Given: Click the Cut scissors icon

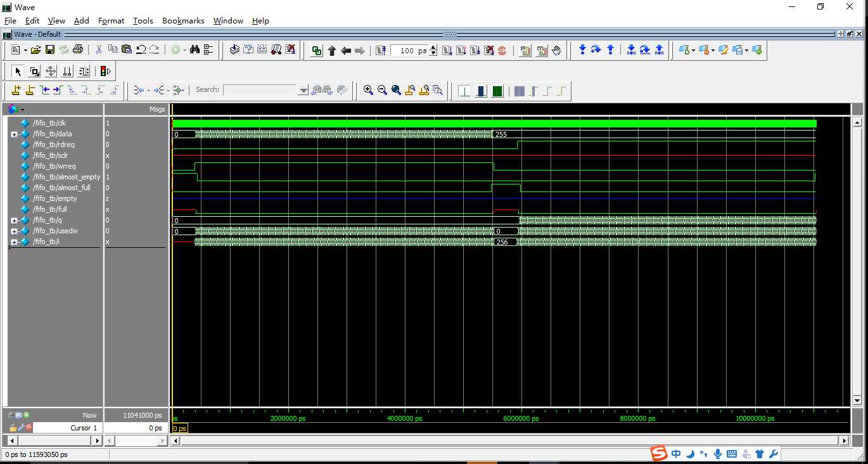Looking at the screenshot, I should [99, 50].
